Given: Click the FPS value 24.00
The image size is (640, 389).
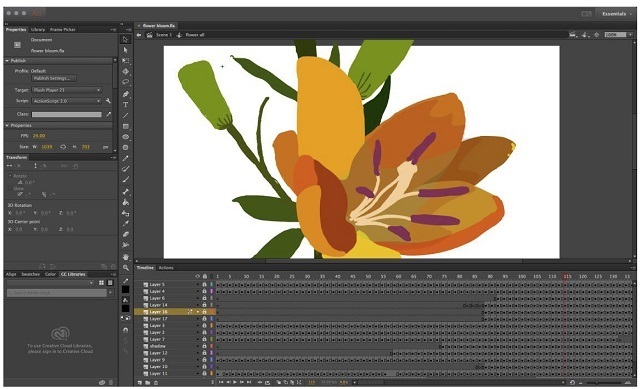Looking at the screenshot, I should coord(39,136).
